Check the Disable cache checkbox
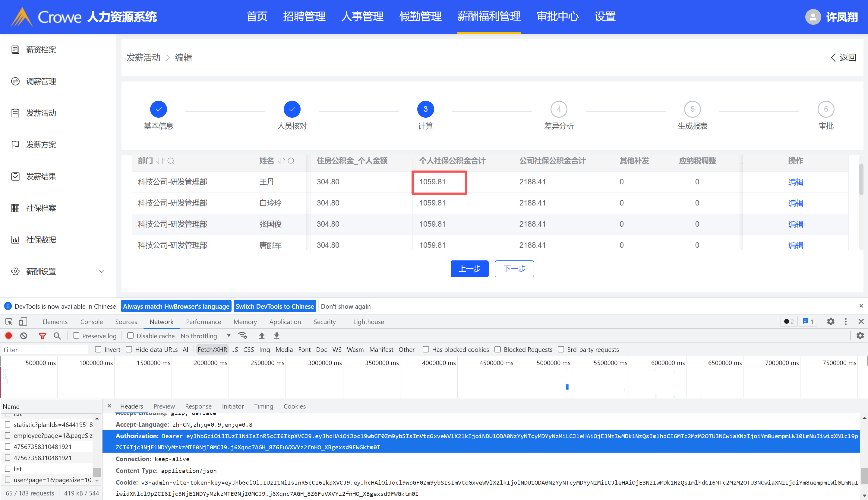 click(130, 336)
